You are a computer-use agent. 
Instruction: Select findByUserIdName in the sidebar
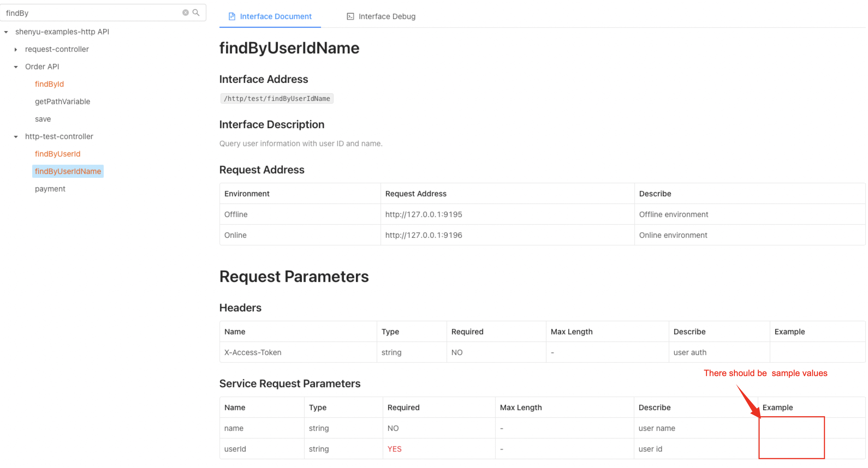click(68, 171)
